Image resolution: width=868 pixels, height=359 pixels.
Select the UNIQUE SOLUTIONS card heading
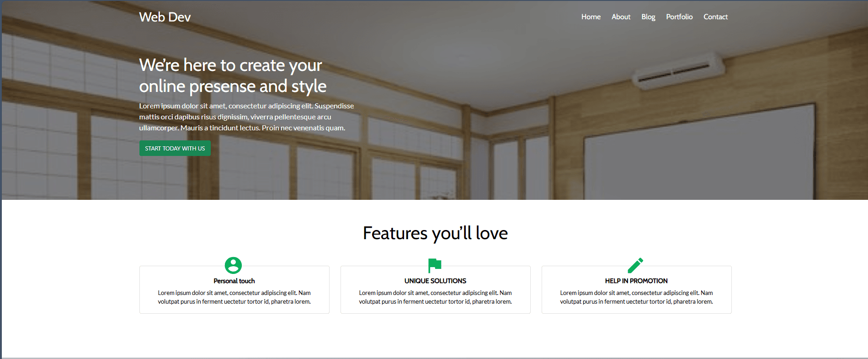click(435, 281)
